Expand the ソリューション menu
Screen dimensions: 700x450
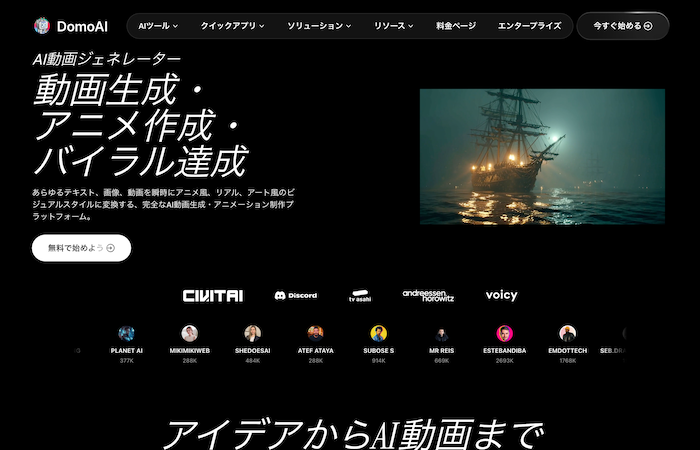(318, 26)
